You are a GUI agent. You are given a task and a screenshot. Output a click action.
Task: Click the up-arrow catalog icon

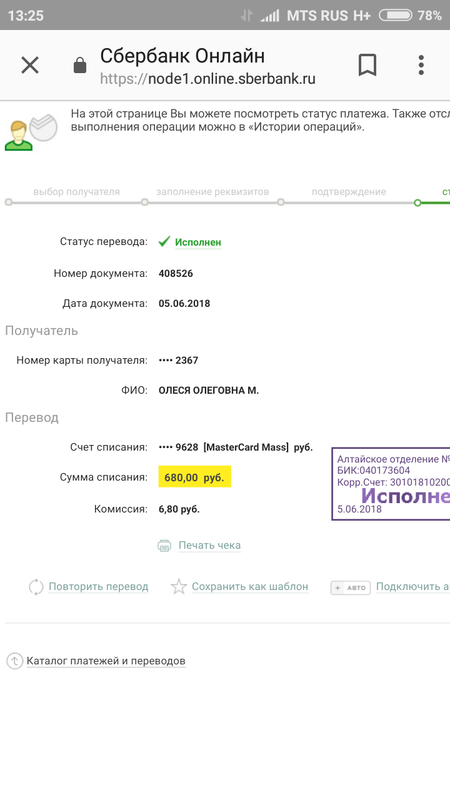[x=14, y=661]
